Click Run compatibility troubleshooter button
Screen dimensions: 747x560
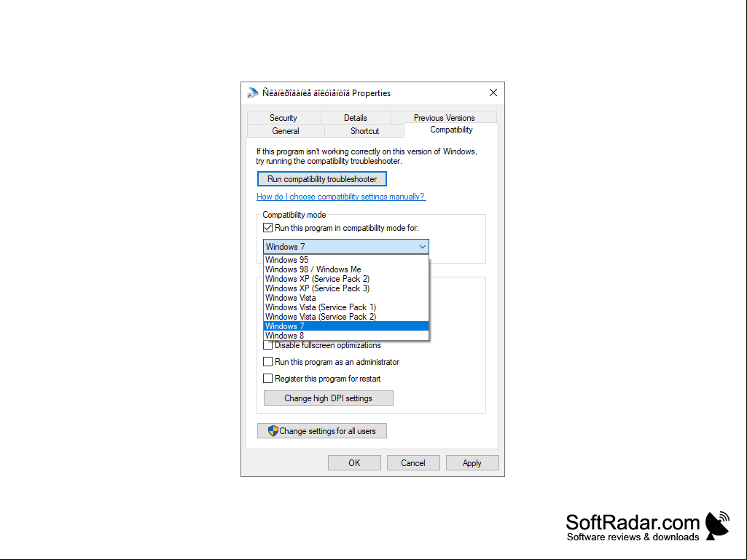(322, 179)
